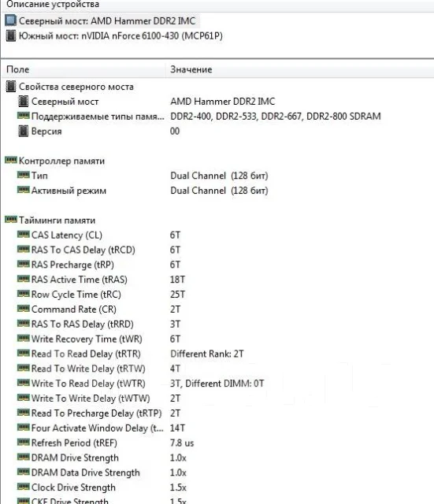Click the chip icon next to Версия
The width and height of the screenshot is (434, 504).
point(23,131)
